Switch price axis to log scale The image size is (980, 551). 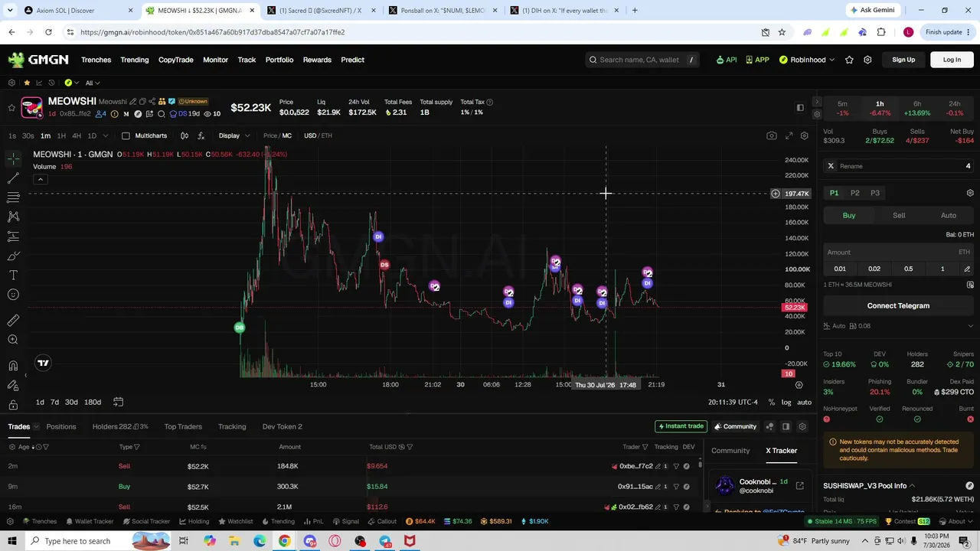click(786, 403)
